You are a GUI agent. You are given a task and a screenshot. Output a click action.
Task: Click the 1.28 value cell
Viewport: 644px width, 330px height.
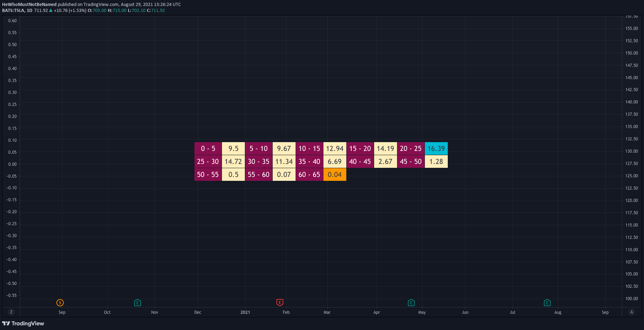(x=436, y=161)
